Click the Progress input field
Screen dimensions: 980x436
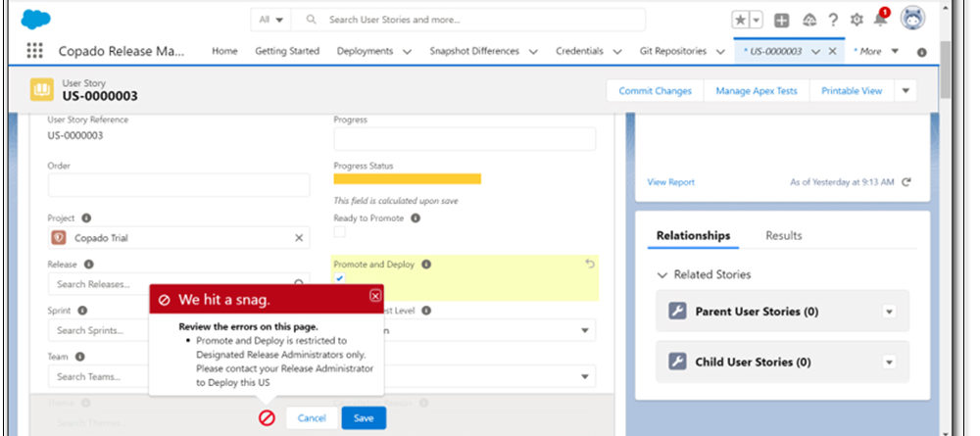465,139
